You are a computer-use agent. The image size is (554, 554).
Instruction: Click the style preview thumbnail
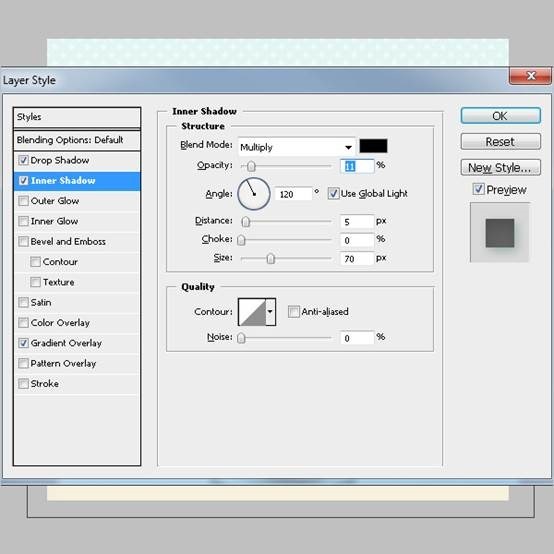500,232
